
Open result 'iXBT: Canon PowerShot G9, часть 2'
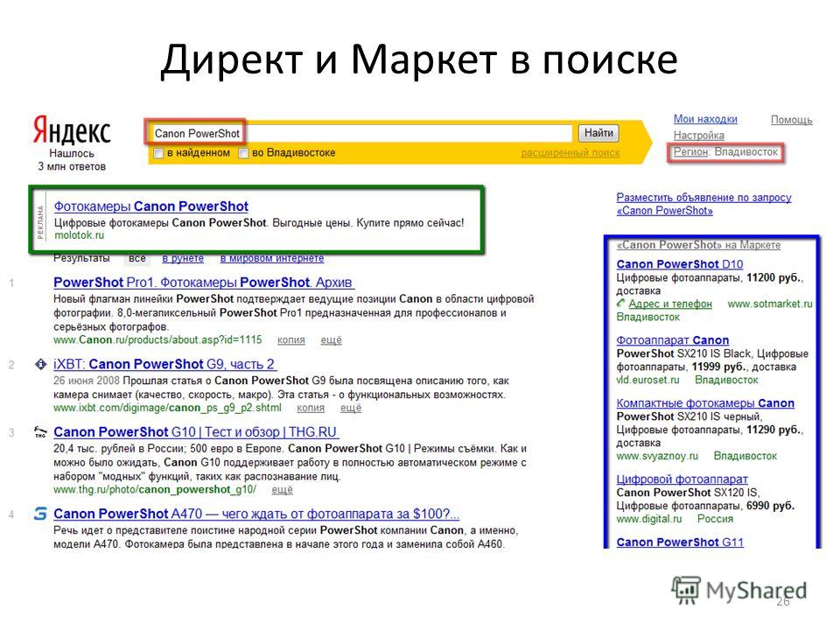[165, 364]
